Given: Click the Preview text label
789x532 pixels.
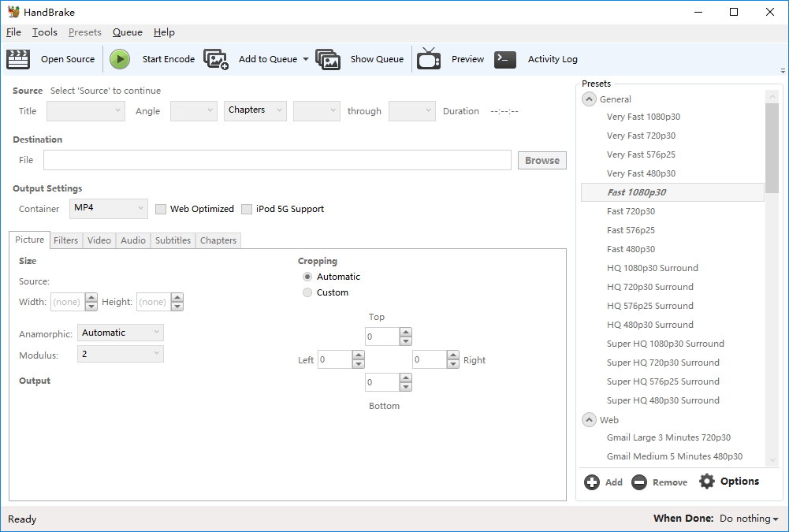Looking at the screenshot, I should pos(467,59).
